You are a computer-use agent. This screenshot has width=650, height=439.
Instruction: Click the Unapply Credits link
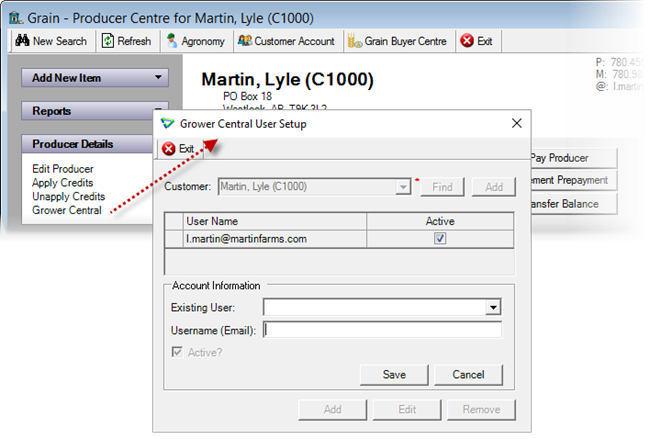(69, 196)
